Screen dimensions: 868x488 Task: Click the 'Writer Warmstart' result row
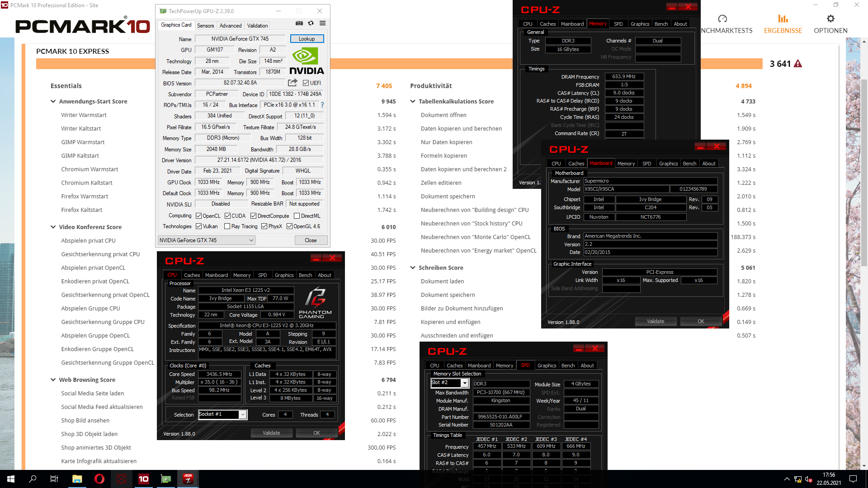[x=228, y=115]
